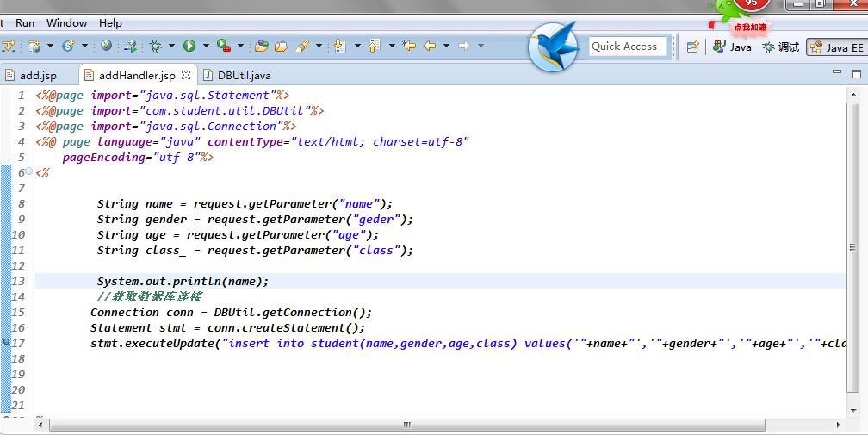Expand Next Annotation dropdown arrow
The width and height of the screenshot is (868, 435).
pyautogui.click(x=357, y=46)
